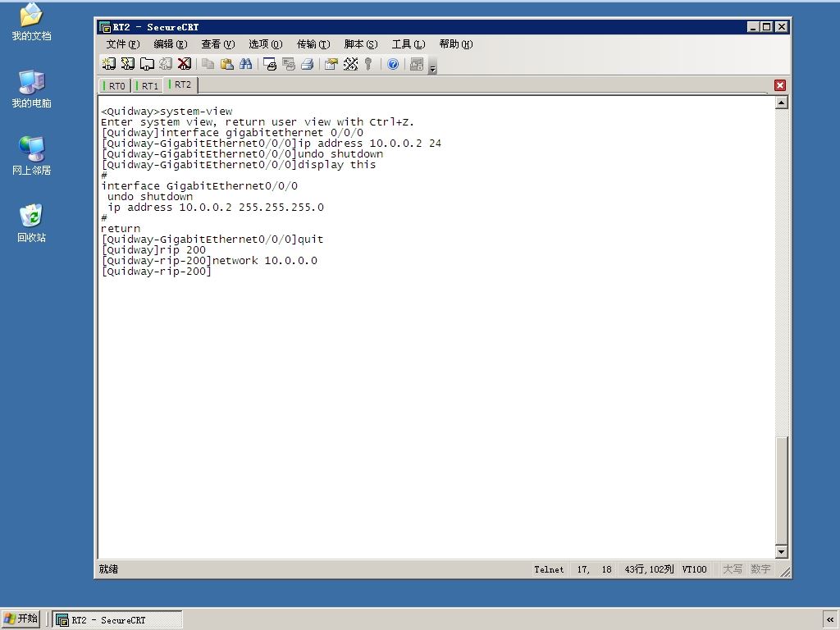Click the terminal scrollbar up arrow
This screenshot has height=630, width=840.
[x=782, y=103]
